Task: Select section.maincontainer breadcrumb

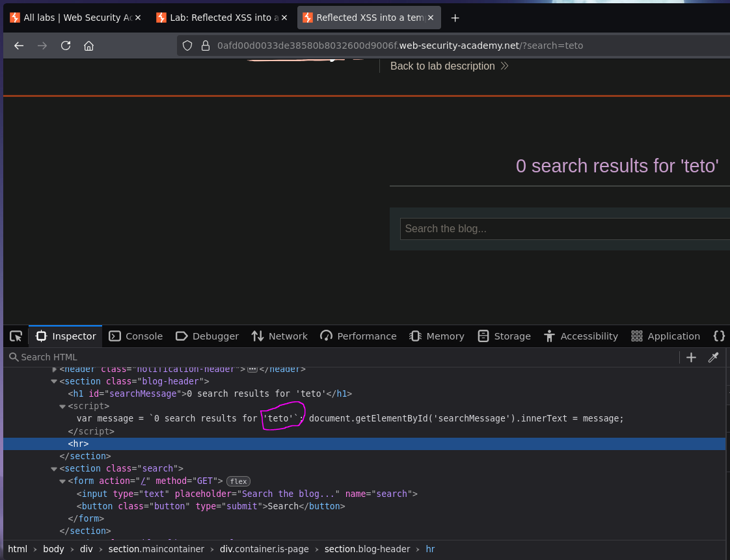Action: 156,550
